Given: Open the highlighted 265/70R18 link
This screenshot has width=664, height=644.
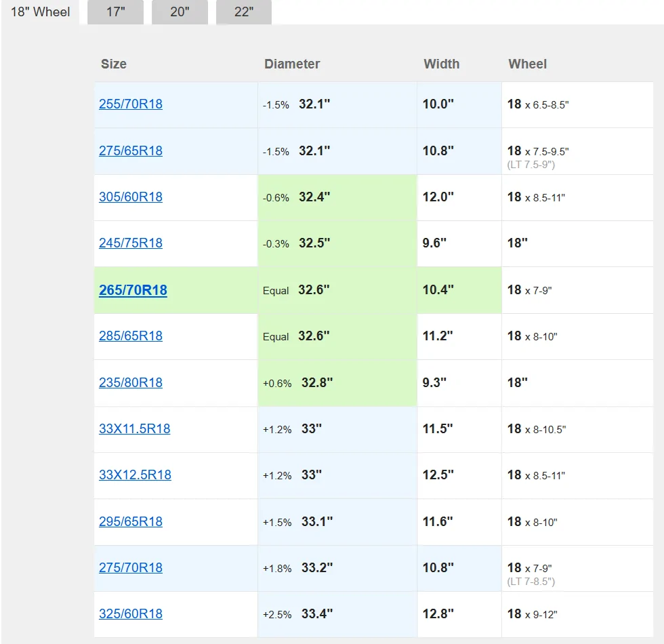Looking at the screenshot, I should tap(133, 290).
